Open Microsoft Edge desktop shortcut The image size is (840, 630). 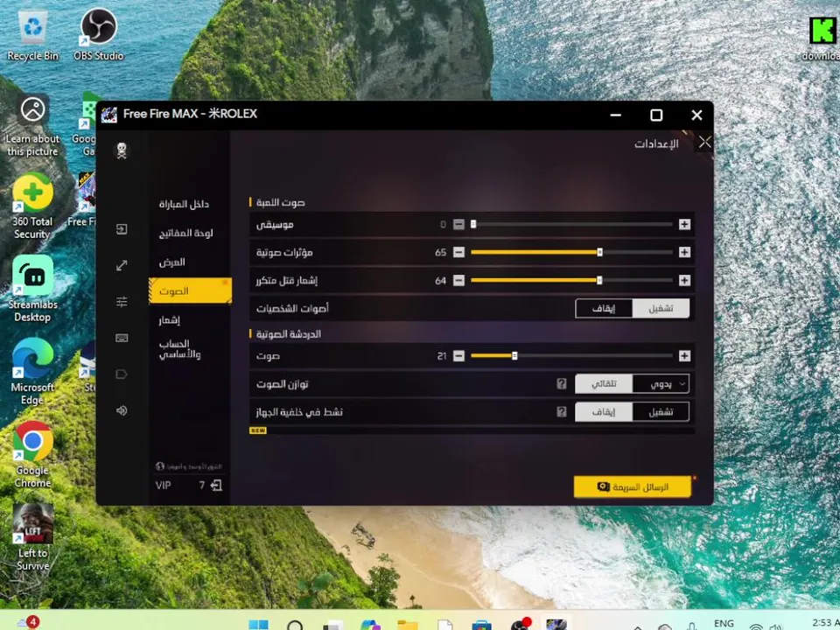32,372
